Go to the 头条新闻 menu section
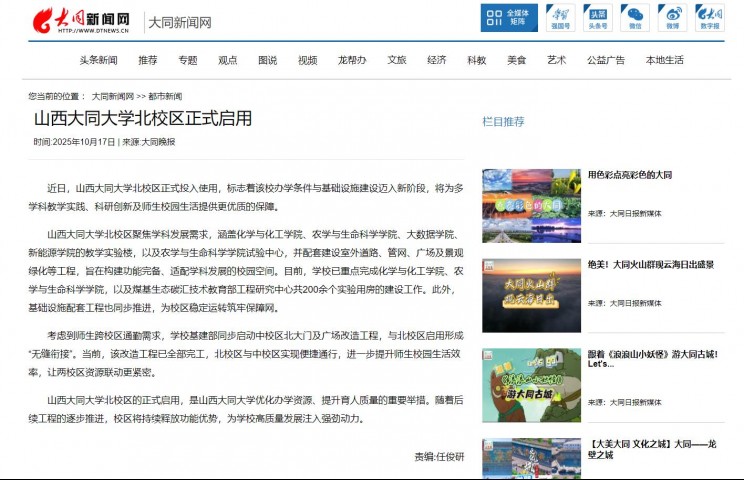This screenshot has height=480, width=744. click(98, 60)
